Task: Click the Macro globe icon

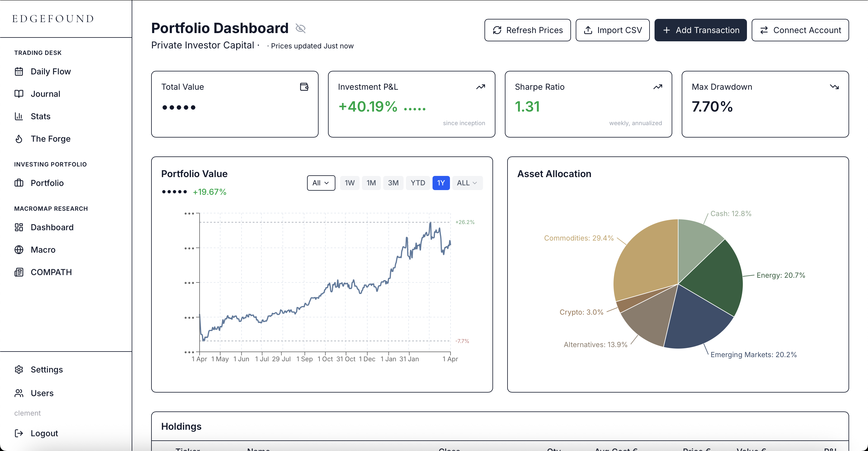Action: tap(19, 250)
